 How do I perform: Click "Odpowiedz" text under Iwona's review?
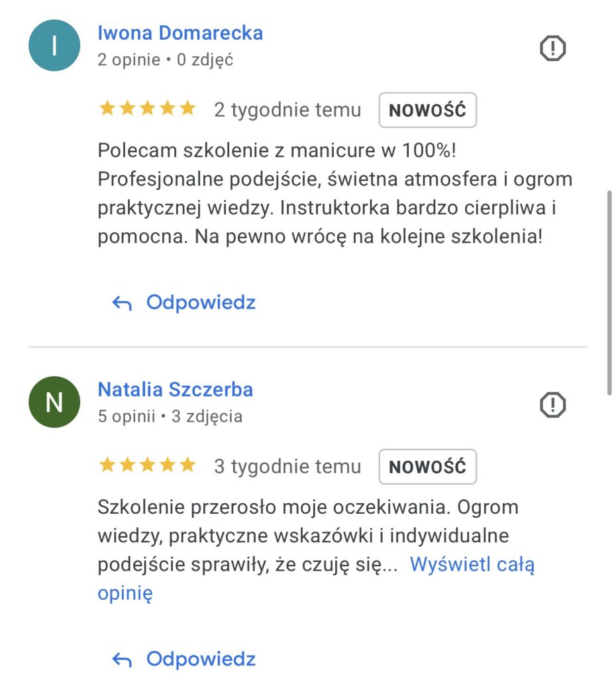click(x=201, y=303)
